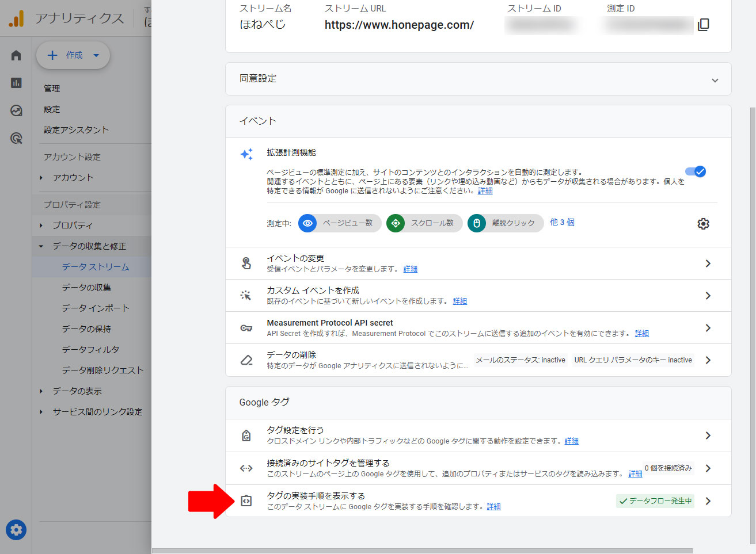The height and width of the screenshot is (554, 756).
Task: Click the 他 3 個 link
Action: pyautogui.click(x=562, y=222)
